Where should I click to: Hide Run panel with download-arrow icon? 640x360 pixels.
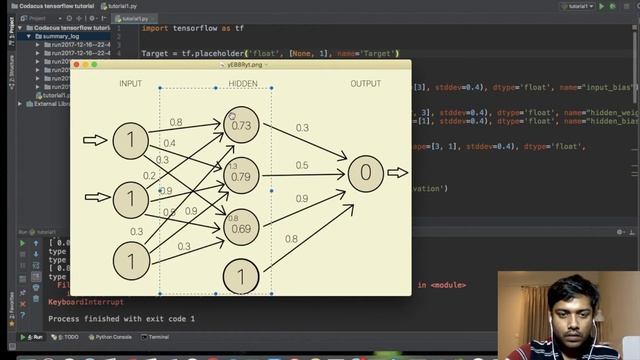pyautogui.click(x=632, y=232)
